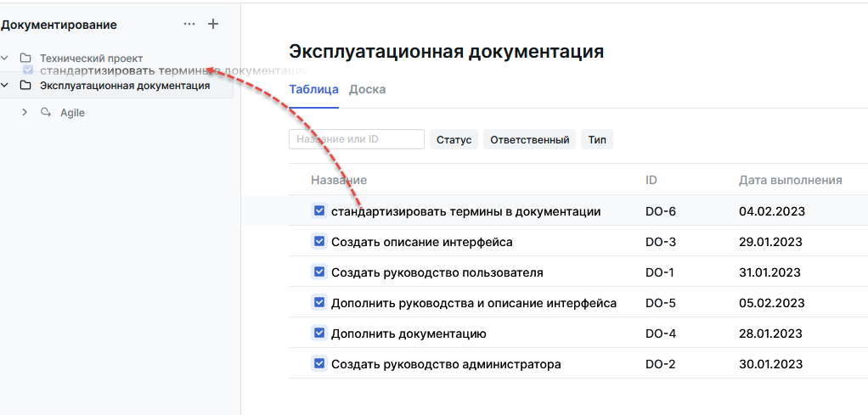
Task: Click the Эксплуатационная документация folder icon
Action: click(25, 86)
